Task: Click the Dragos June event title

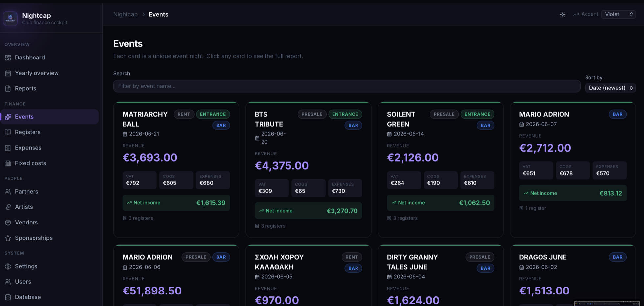Action: 543,257
